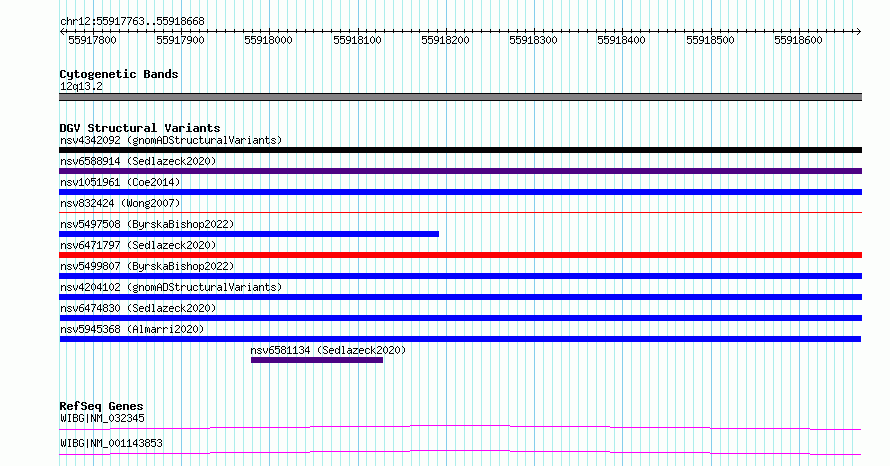Screen dimensions: 890x466
Task: Click ruler position 55918000
Action: click(268, 40)
